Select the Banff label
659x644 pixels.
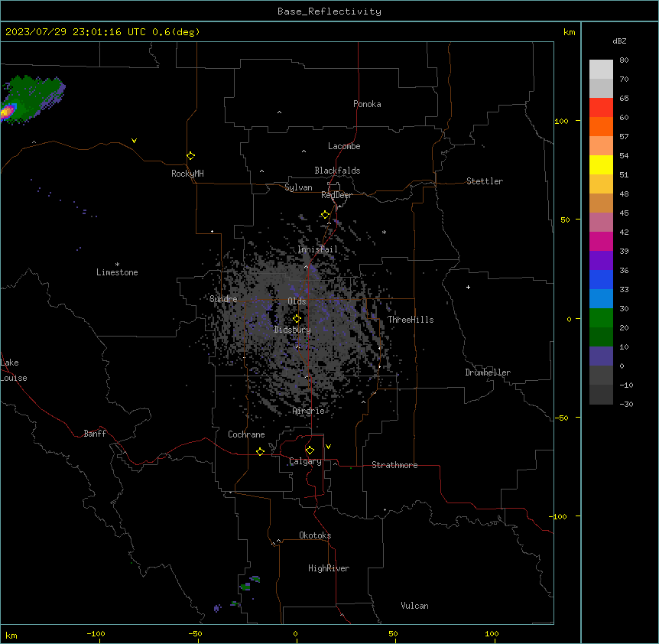coord(95,434)
